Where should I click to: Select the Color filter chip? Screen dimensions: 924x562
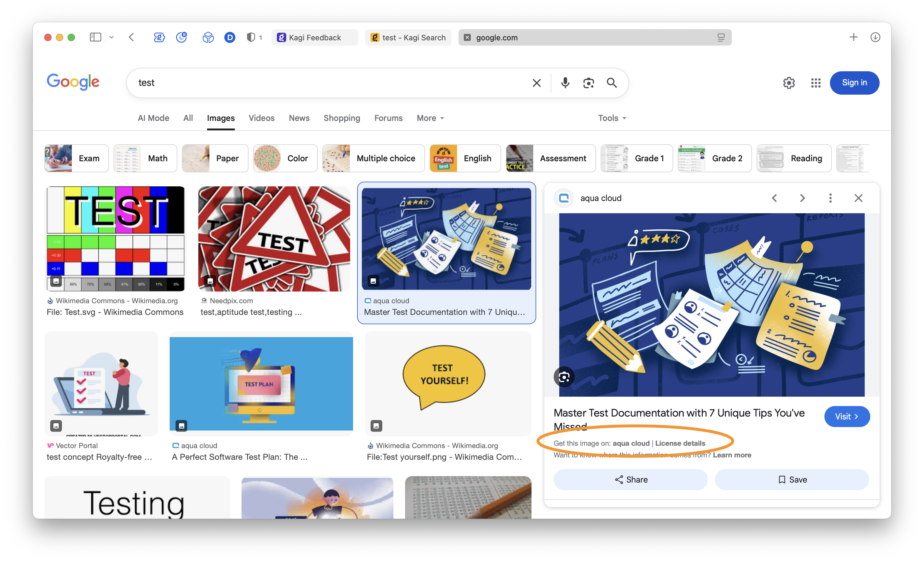[x=285, y=158]
